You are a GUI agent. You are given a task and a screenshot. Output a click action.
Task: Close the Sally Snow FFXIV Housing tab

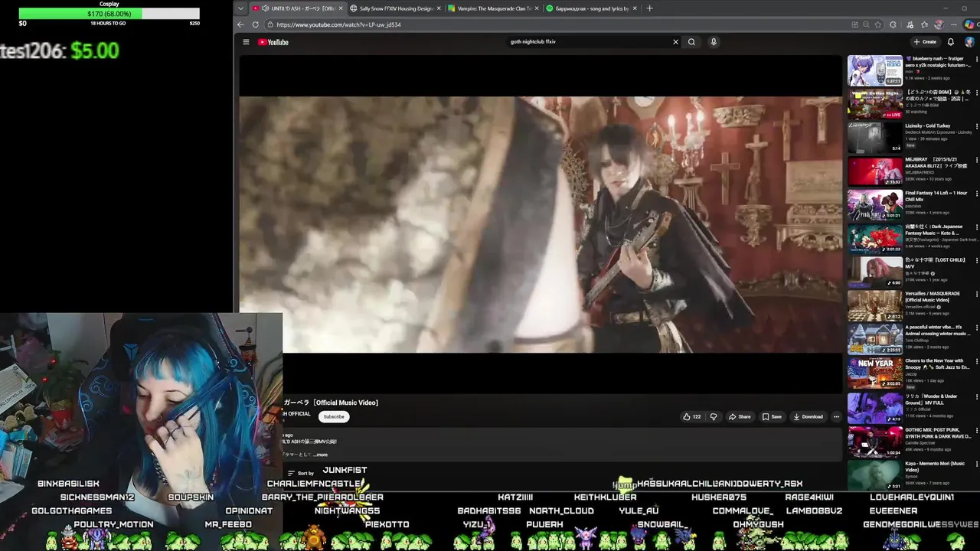pos(439,8)
